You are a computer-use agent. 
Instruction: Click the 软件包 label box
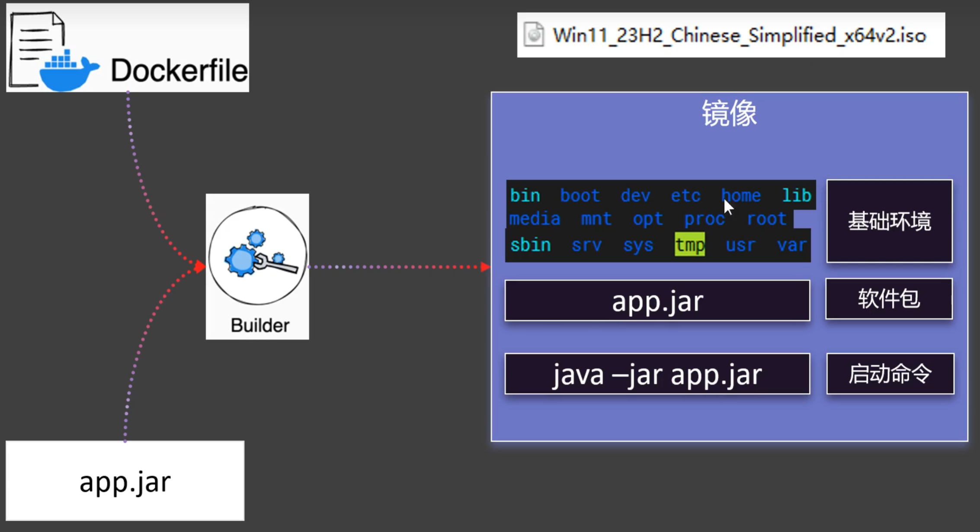[889, 299]
